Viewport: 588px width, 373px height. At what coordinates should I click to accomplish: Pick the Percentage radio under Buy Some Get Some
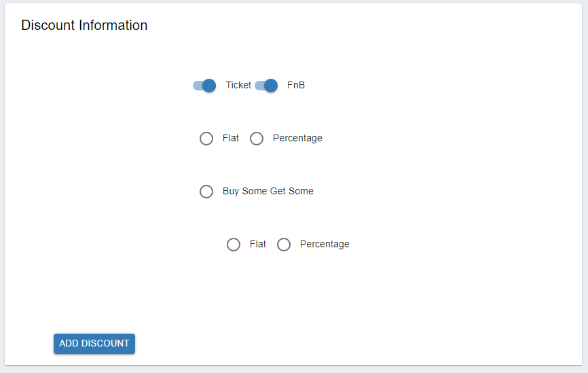coord(284,245)
